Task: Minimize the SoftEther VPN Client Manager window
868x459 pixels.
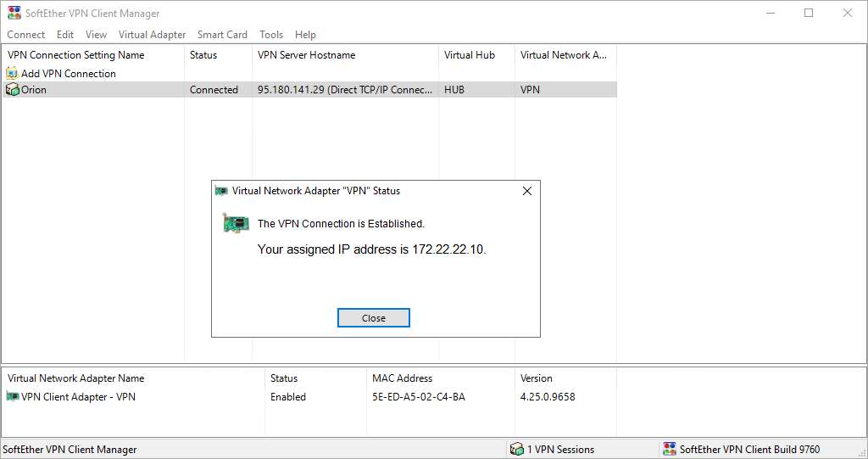Action: coord(770,13)
